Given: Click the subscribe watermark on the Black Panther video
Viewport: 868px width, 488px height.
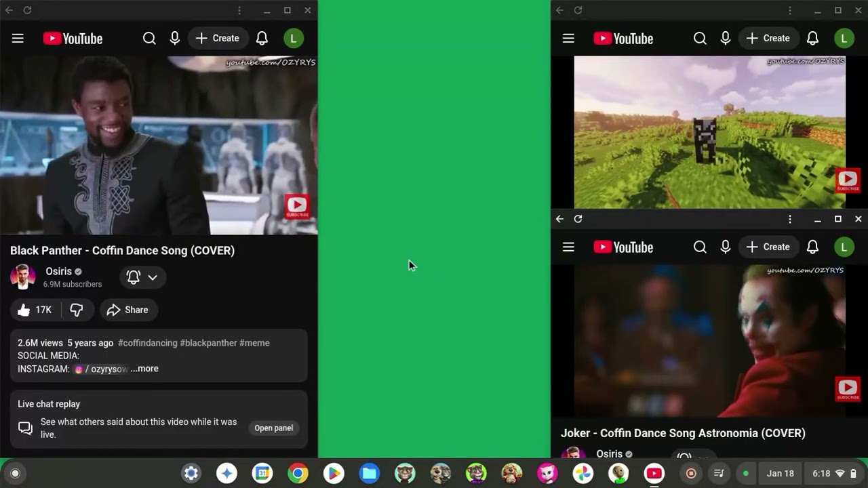Looking at the screenshot, I should click(297, 206).
